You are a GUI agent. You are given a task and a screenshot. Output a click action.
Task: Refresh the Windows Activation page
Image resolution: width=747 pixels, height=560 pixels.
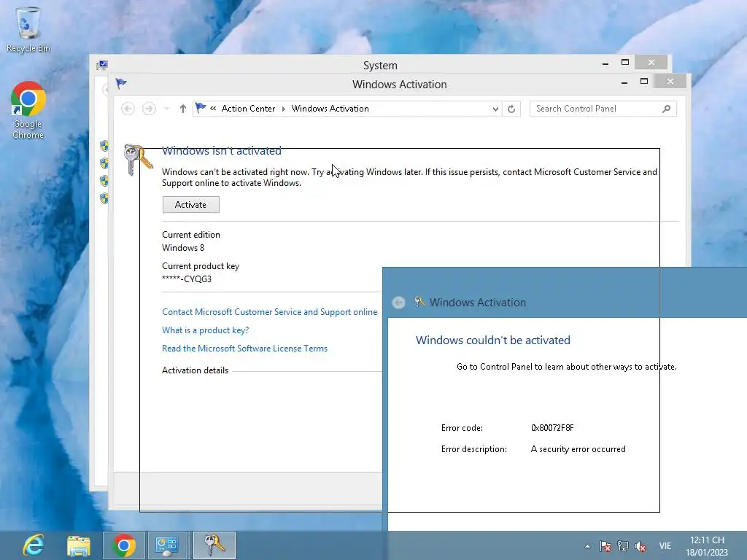click(511, 109)
